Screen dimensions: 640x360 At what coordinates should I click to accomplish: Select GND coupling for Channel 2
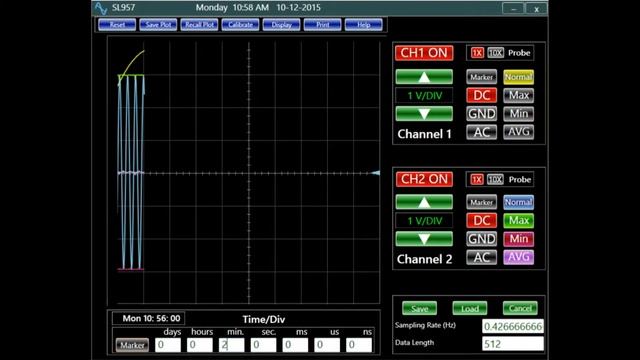click(482, 239)
